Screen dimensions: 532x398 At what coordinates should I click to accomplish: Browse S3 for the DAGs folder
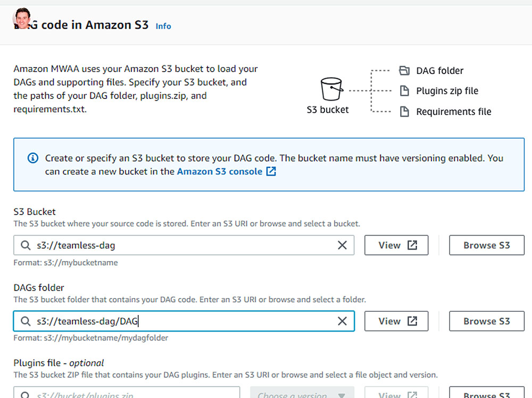[x=487, y=321]
